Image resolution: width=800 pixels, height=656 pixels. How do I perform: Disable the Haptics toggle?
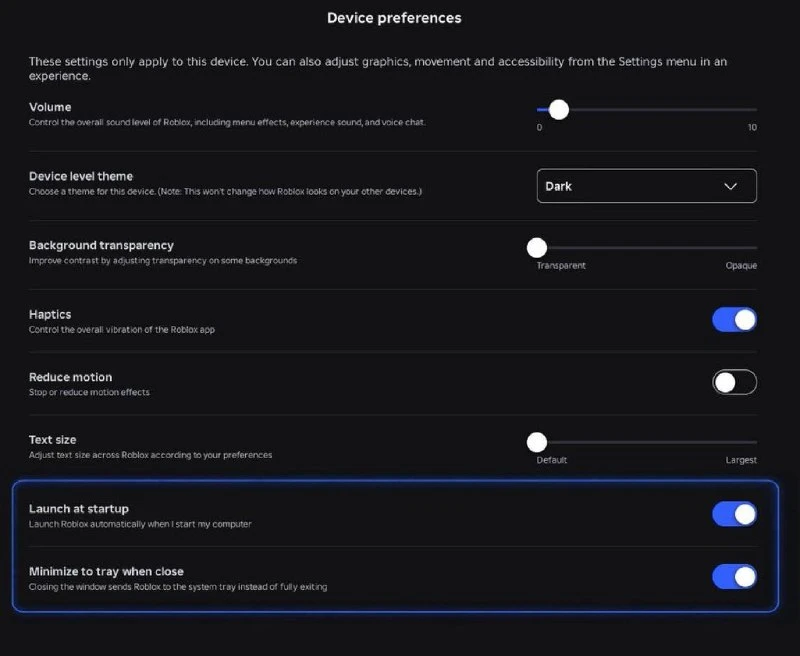[734, 320]
